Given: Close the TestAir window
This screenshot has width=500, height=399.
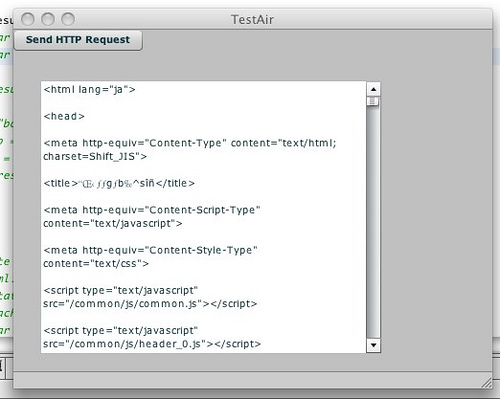Looking at the screenshot, I should (28, 19).
